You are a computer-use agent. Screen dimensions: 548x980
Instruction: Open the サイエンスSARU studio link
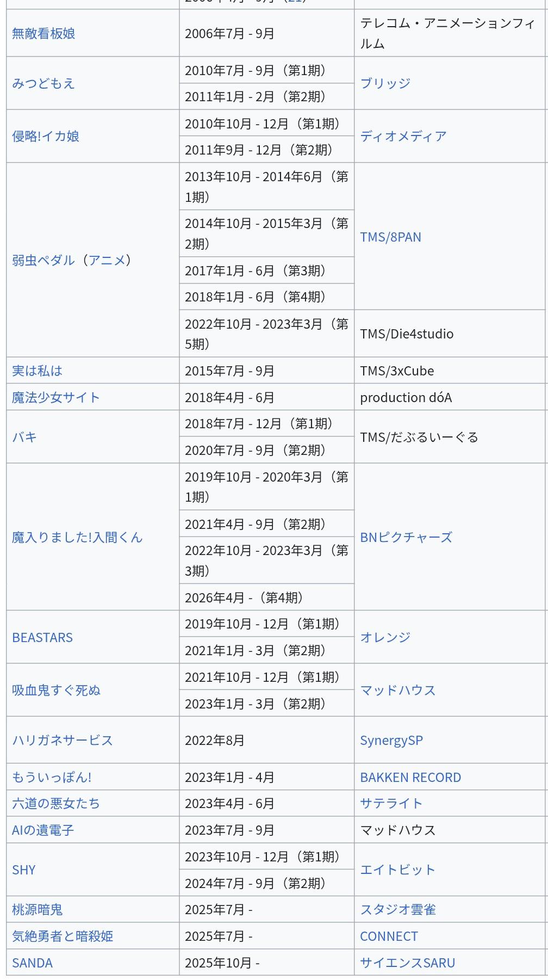coord(407,963)
